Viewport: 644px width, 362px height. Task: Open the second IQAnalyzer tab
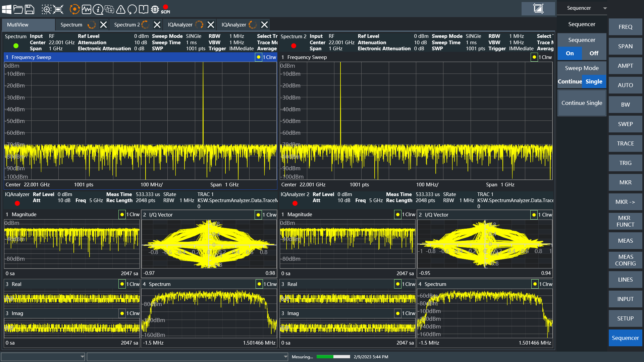pos(234,24)
